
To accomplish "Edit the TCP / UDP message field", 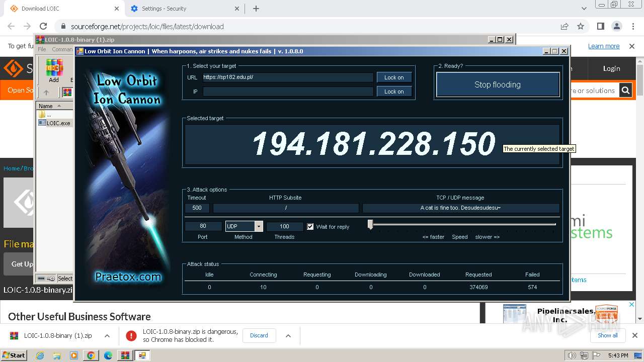I will click(461, 208).
